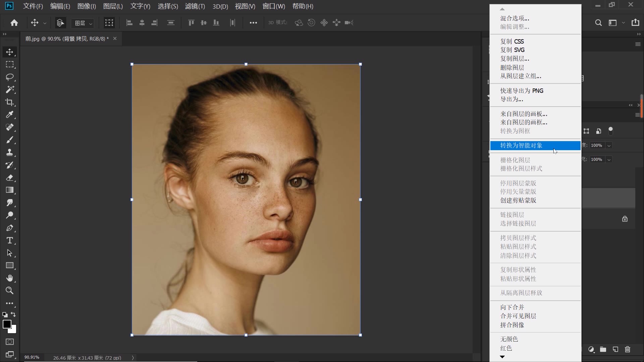Expand the opacity 100% dropdown arrow
Screen dimensions: 644x362
click(x=609, y=145)
